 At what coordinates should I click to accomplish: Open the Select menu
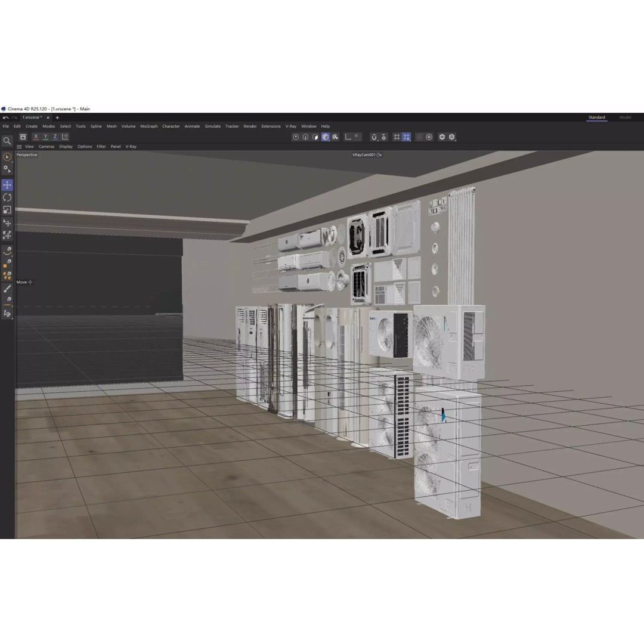(x=66, y=126)
